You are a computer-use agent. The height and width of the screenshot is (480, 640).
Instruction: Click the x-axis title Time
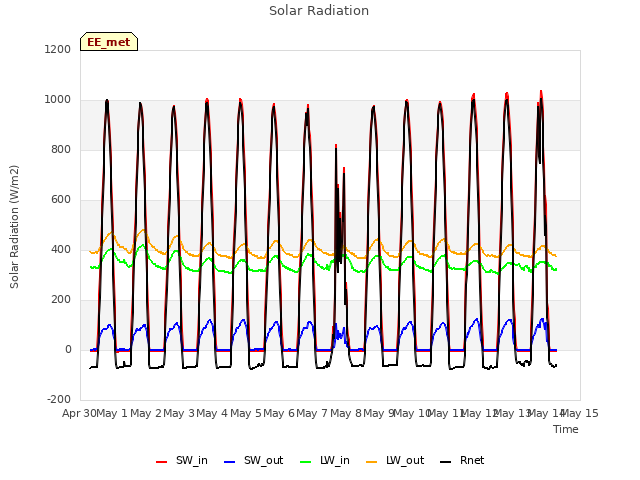566,429
